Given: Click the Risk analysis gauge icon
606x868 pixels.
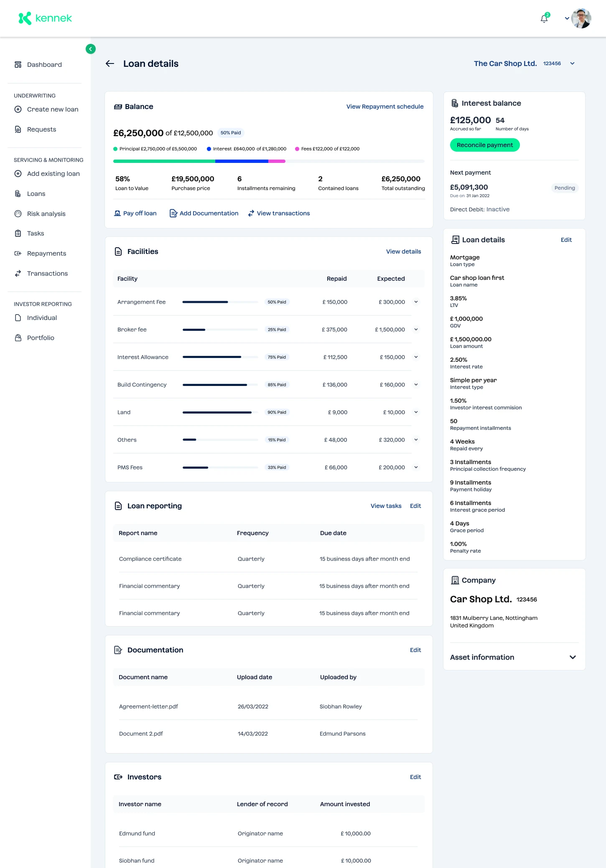Looking at the screenshot, I should coord(18,214).
